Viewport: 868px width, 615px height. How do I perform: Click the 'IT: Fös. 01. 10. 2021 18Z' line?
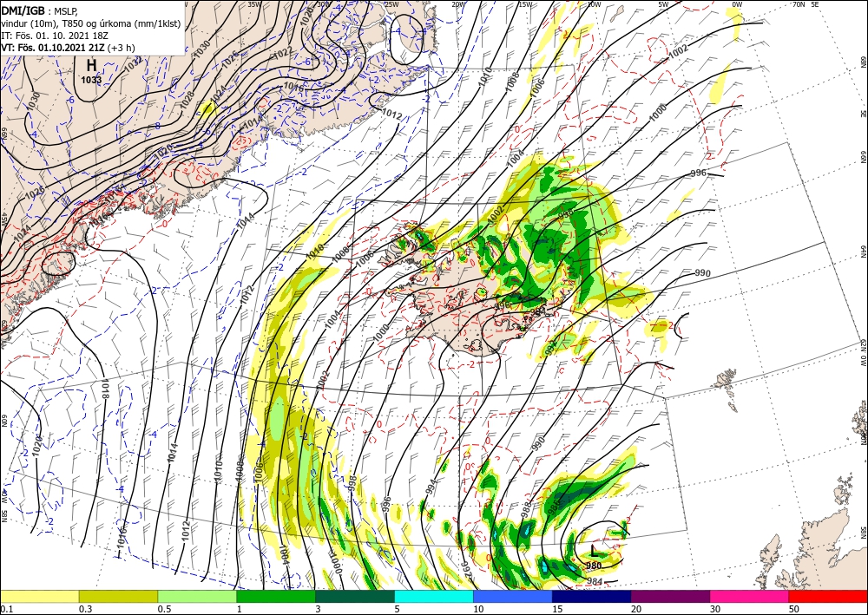point(54,36)
